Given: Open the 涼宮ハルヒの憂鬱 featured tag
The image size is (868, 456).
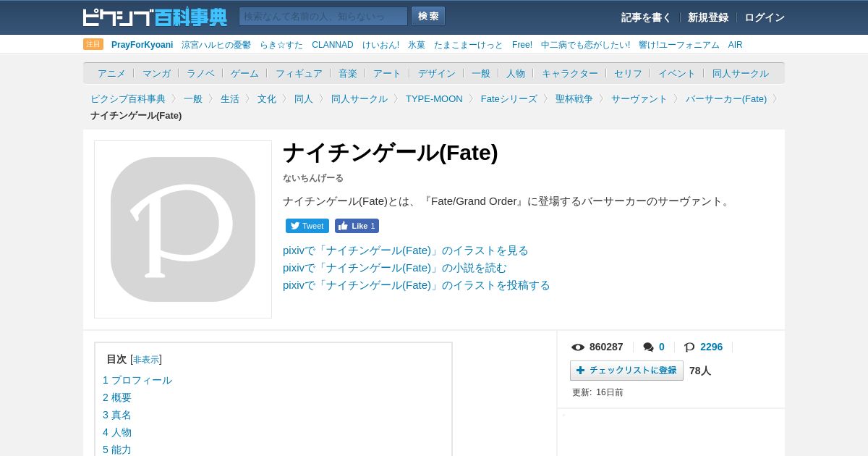Looking at the screenshot, I should (216, 45).
